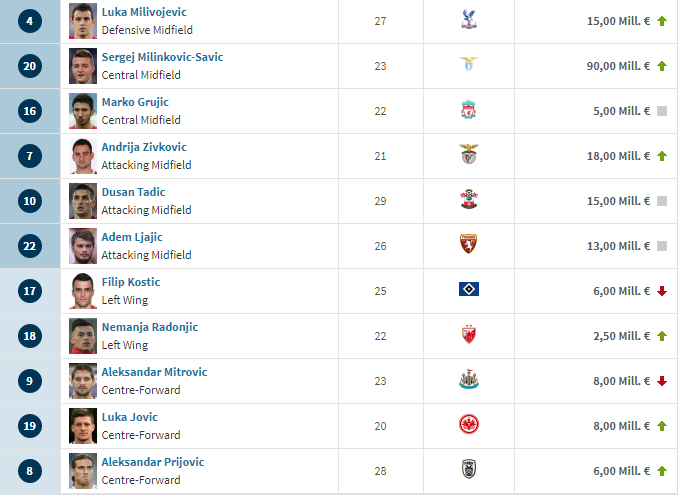
Task: Open Sergej Milinkovic-Savic's profile link
Action: 162,57
